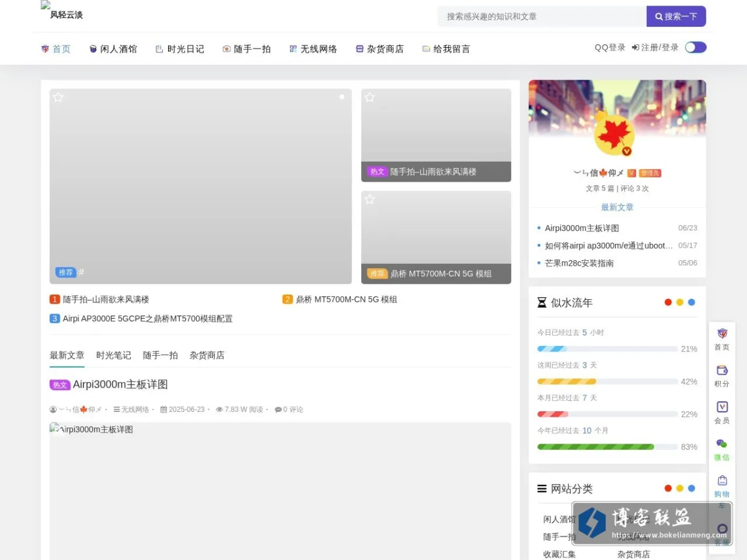Viewport: 747px width, 560px height.
Task: Open the 推荐 鼎桥 MT5700M-CN 5G 模组 card
Action: pos(436,237)
